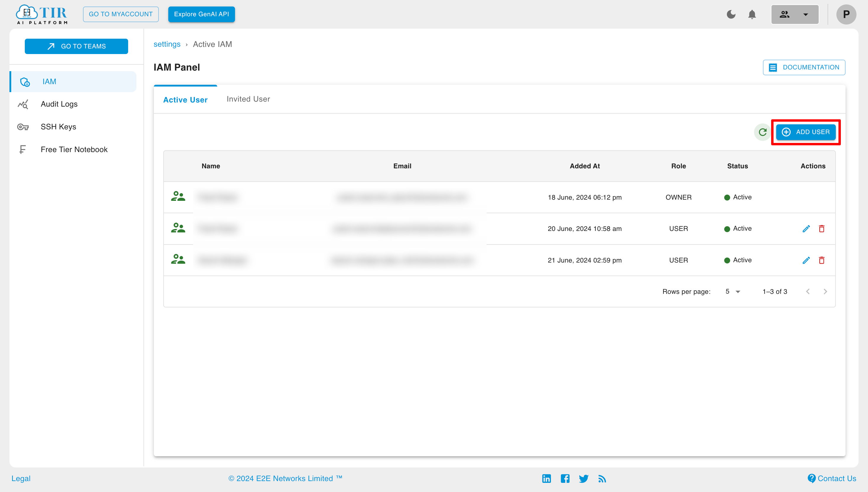Click the Actions column header
The image size is (868, 492).
(812, 166)
